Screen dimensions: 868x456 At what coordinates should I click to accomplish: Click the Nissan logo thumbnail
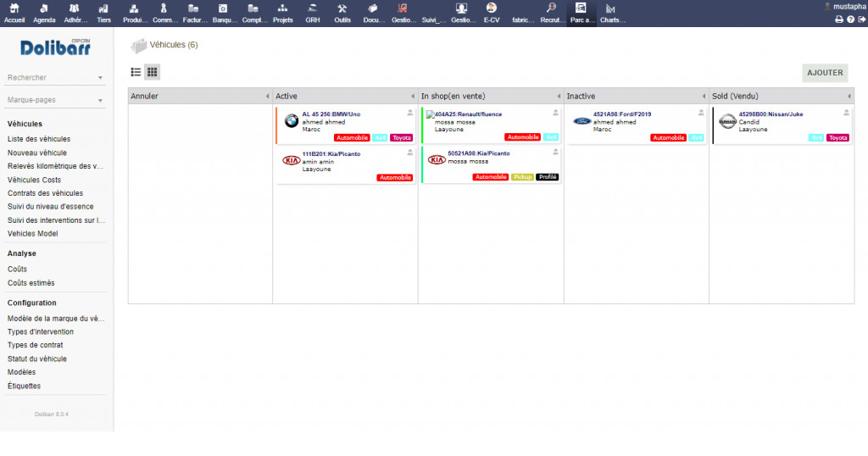tap(727, 121)
